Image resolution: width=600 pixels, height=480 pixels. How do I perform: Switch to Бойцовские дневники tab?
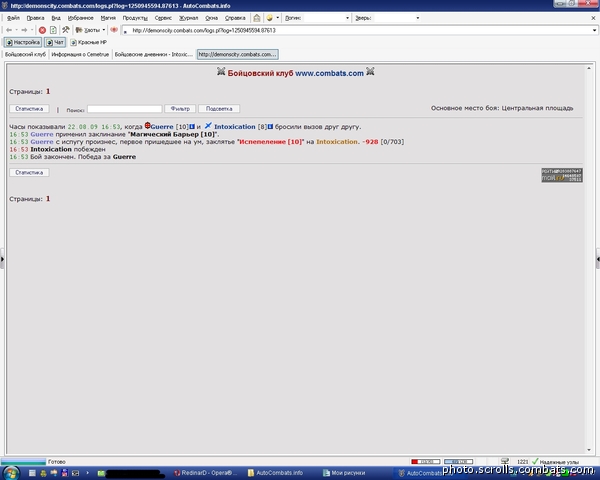[153, 54]
